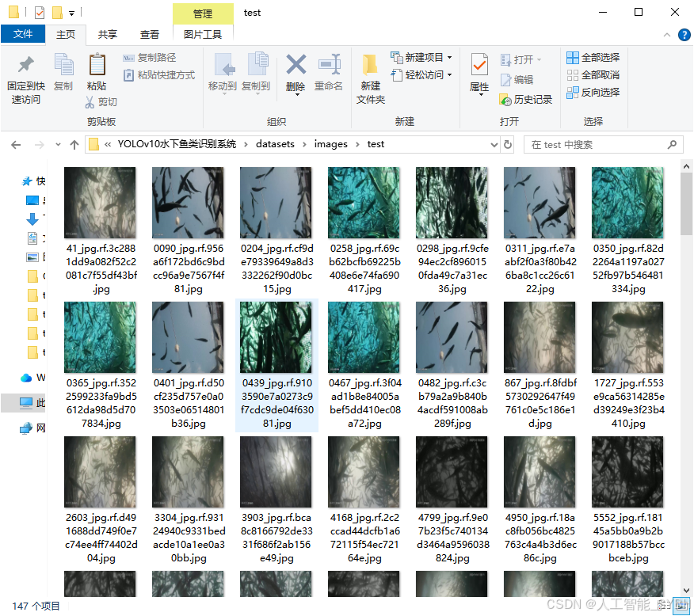Open recent locations dropdown arrow

(58, 145)
